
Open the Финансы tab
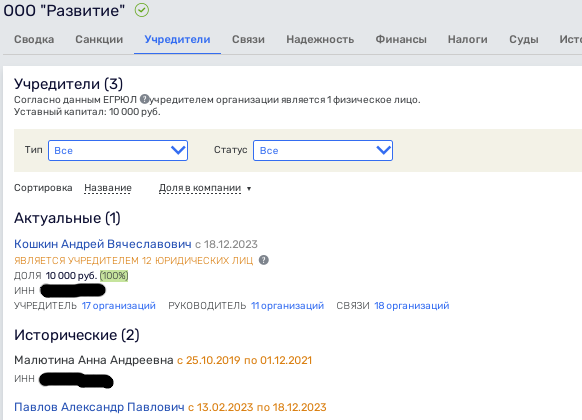click(401, 39)
